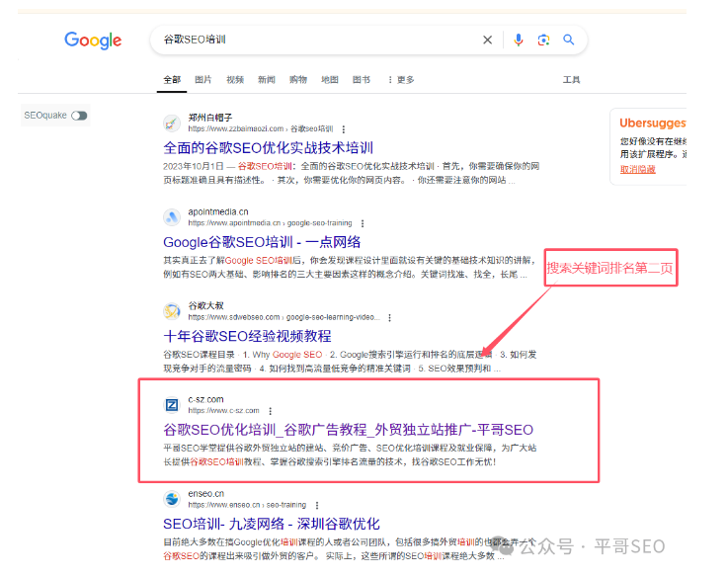Open three-dot menu beside apointmedia.cn URL

(x=363, y=223)
